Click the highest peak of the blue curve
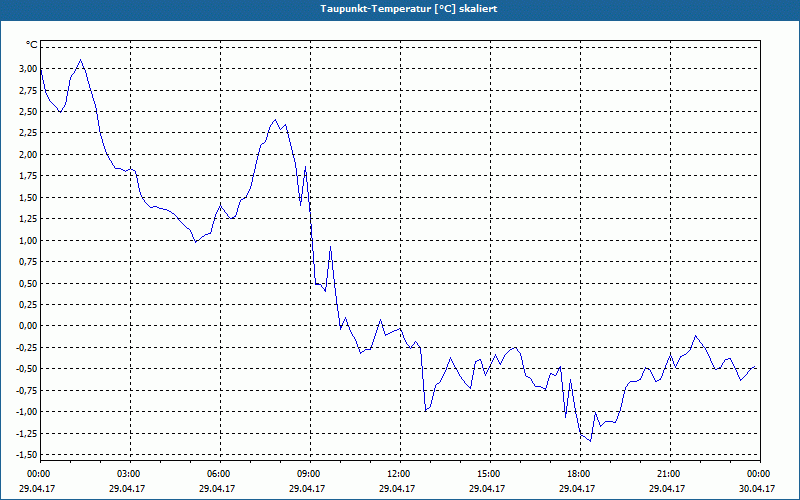This screenshot has height=500, width=800. pos(81,60)
